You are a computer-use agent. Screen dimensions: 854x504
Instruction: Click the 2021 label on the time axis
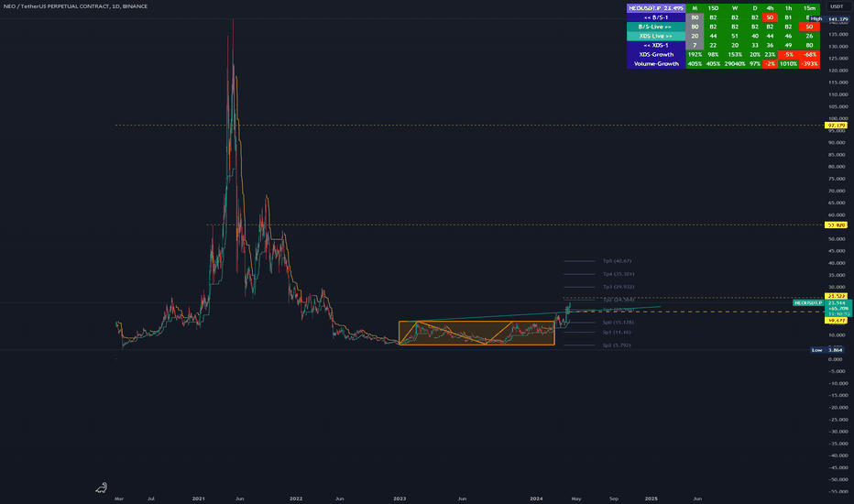click(x=199, y=499)
